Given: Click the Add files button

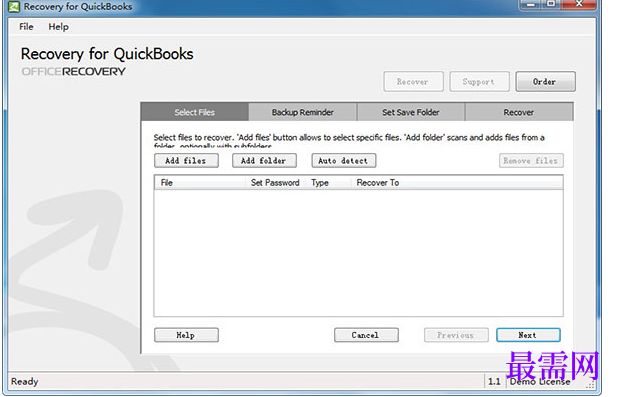Looking at the screenshot, I should coord(186,161).
